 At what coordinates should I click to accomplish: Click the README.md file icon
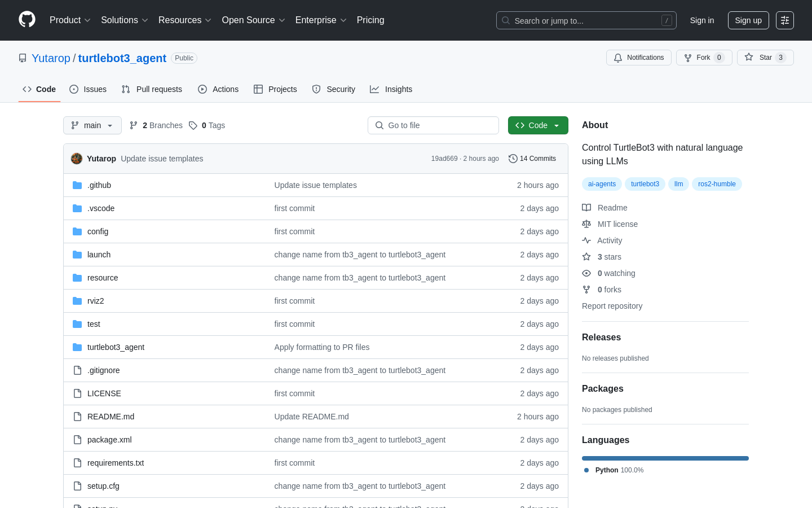77,417
